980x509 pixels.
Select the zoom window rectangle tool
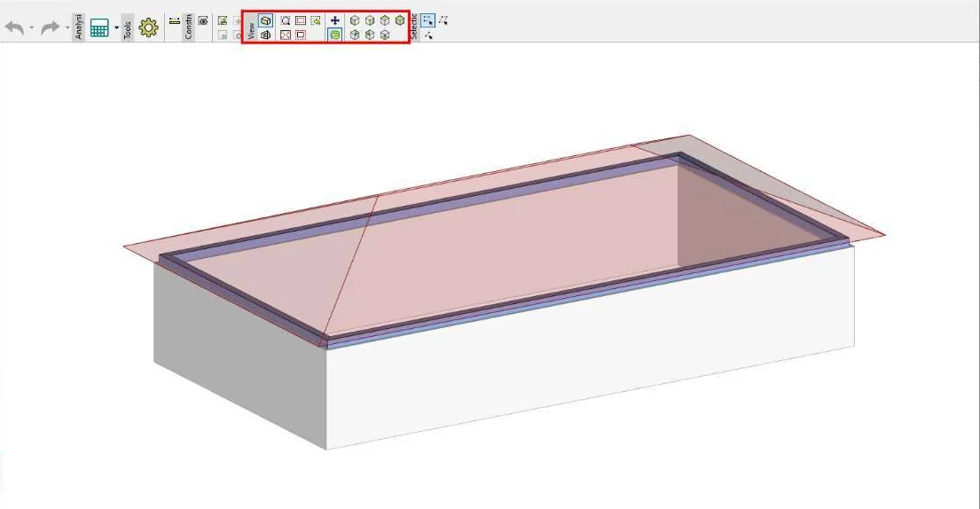coord(301,20)
